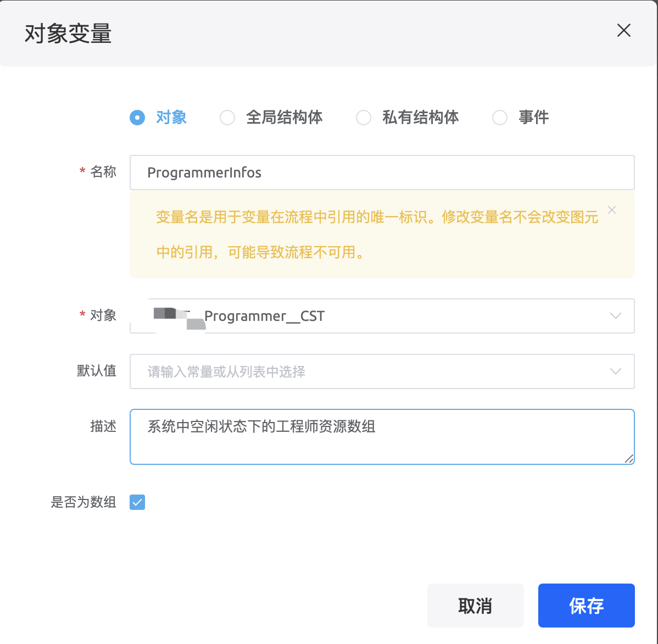Save the variable with 保存 button
This screenshot has height=644, width=658.
coord(586,606)
